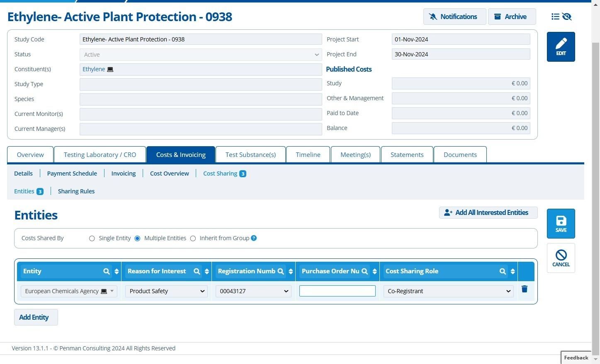Click sort arrows in Cost Sharing Role column
This screenshot has width=600, height=364.
pos(513,271)
